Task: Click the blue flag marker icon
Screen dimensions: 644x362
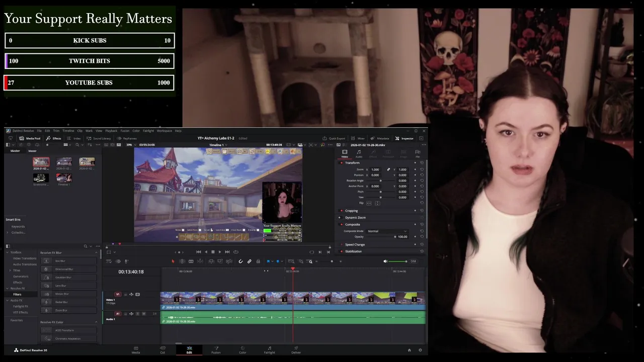Action: (268, 261)
